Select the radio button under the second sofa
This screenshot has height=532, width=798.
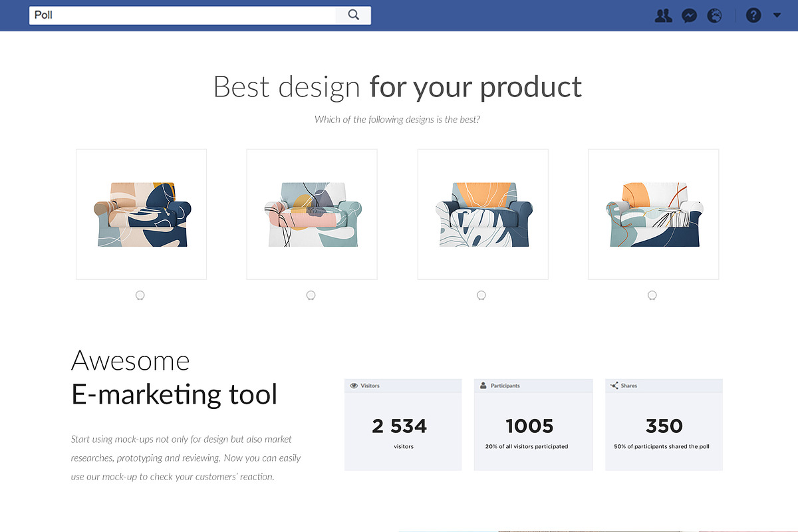pyautogui.click(x=311, y=295)
